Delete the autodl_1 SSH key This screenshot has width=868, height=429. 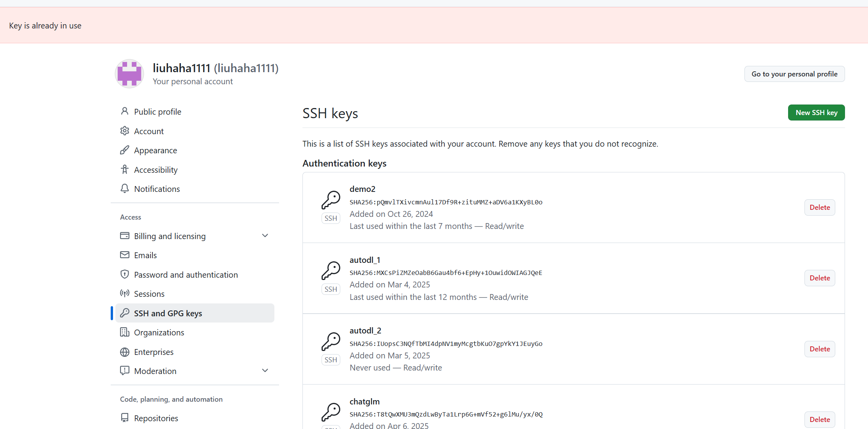tap(819, 278)
